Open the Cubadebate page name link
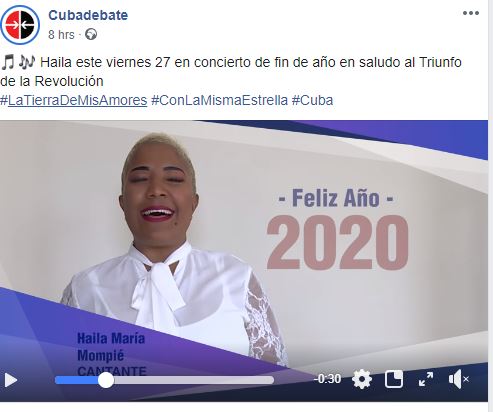This screenshot has height=412, width=493. click(88, 15)
